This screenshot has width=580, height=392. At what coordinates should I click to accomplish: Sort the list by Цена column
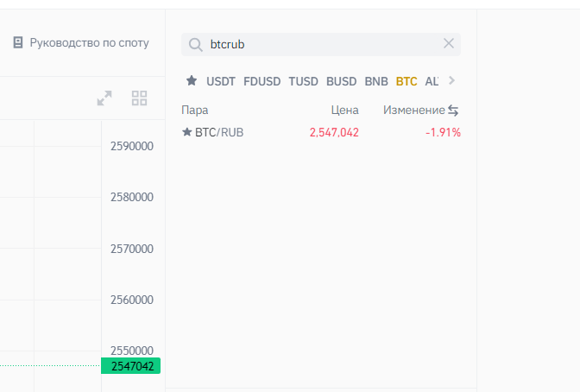point(344,111)
